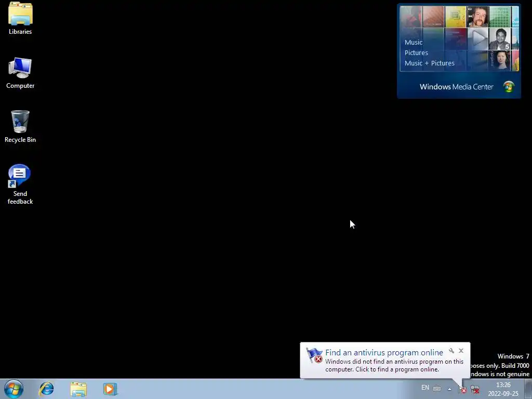532x399 pixels.
Task: Open Windows Explorer from taskbar
Action: point(78,389)
